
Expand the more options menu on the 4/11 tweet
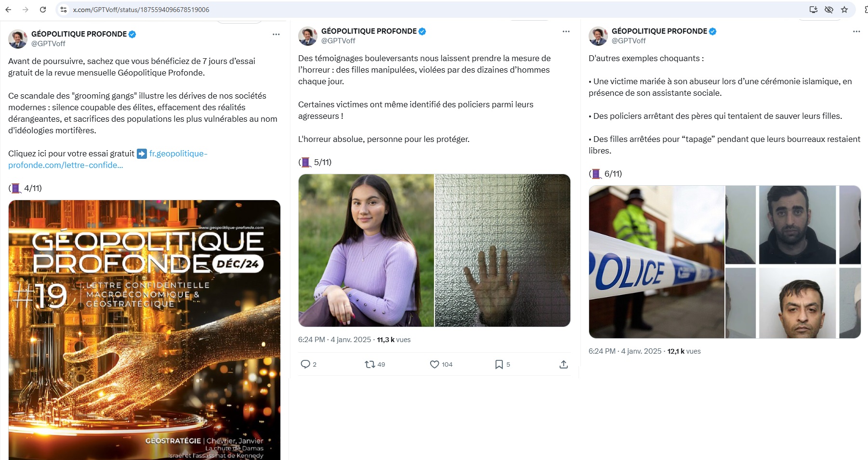(x=276, y=34)
